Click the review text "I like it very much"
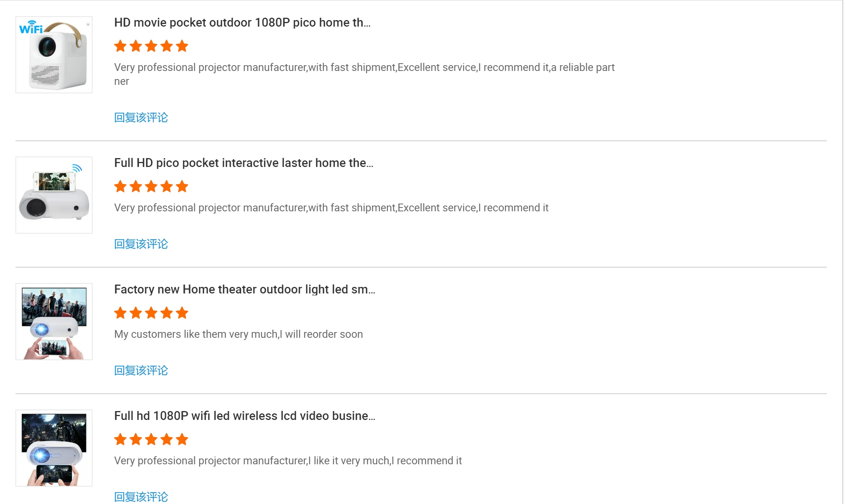Viewport: 845px width, 504px height. [x=288, y=461]
